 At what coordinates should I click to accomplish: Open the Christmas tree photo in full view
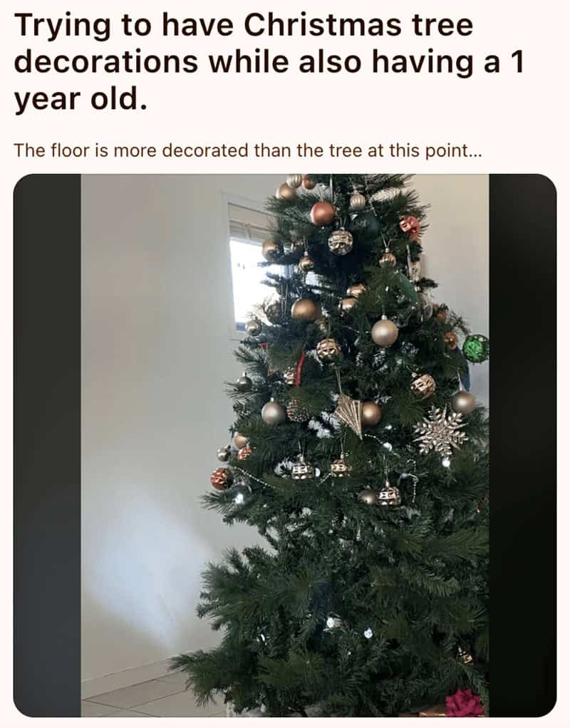(x=285, y=444)
